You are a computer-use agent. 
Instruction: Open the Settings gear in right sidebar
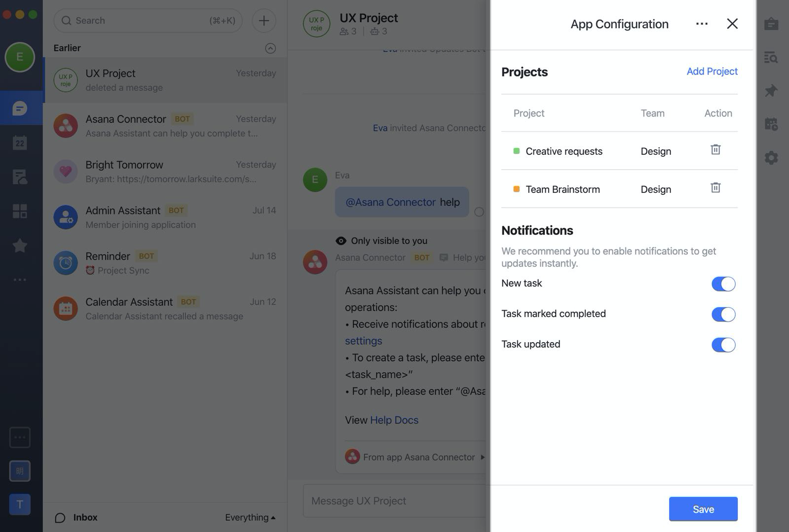(771, 158)
